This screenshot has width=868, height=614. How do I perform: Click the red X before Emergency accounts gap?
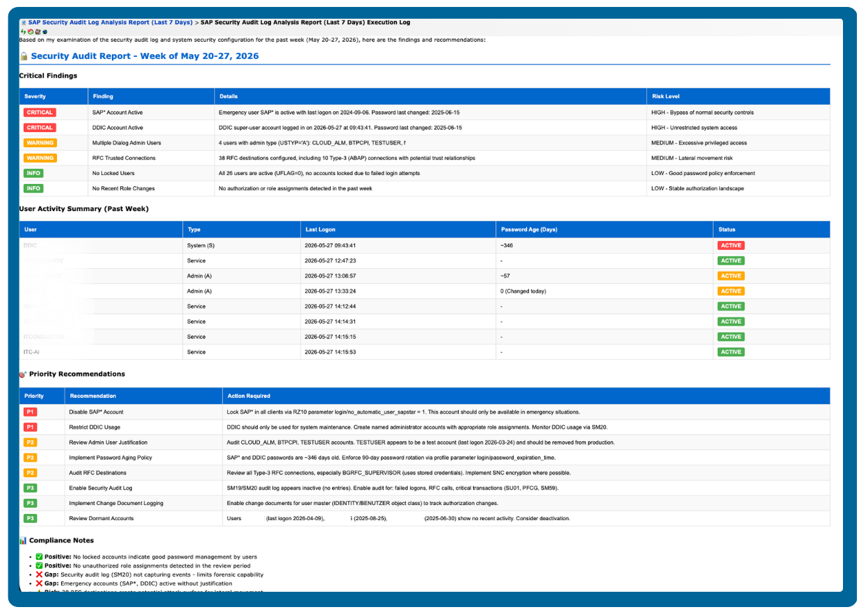click(x=39, y=583)
